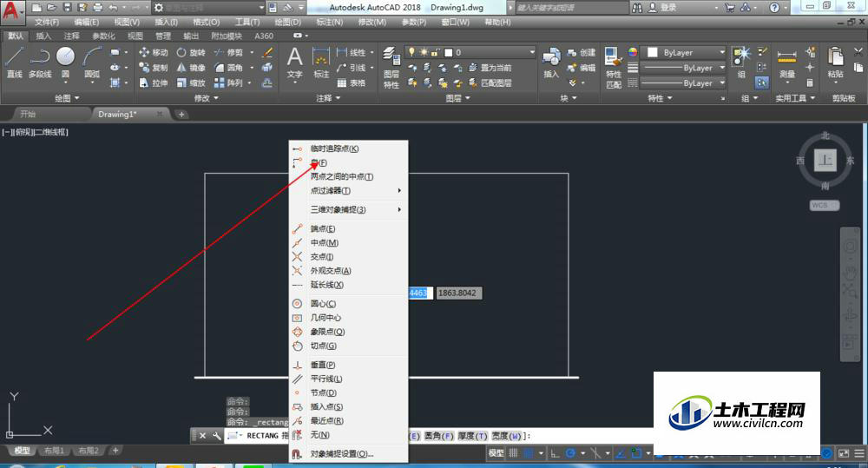Click the 线性 (Linear dimension) tool
Image resolution: width=868 pixels, height=468 pixels.
[351, 52]
